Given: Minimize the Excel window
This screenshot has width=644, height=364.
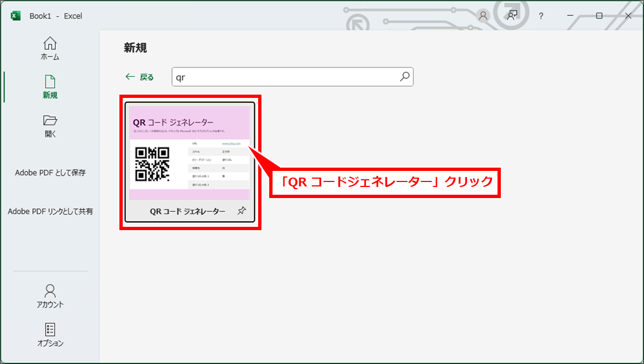Looking at the screenshot, I should pyautogui.click(x=570, y=15).
